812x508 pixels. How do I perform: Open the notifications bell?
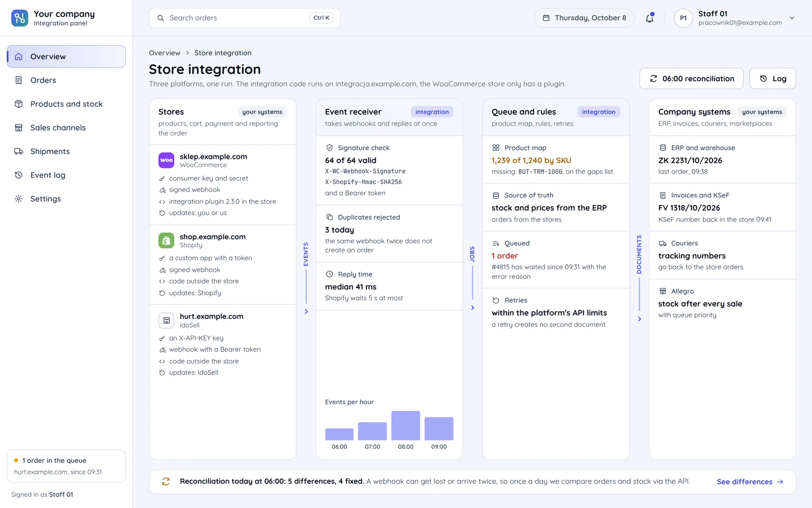[x=650, y=18]
